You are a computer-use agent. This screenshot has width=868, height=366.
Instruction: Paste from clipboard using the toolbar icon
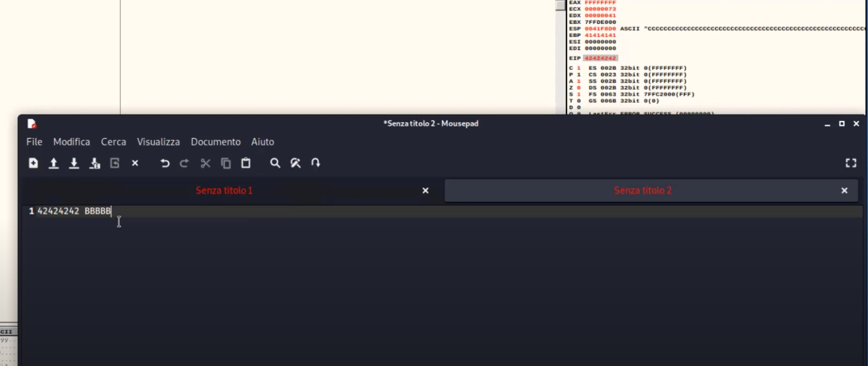coord(246,163)
